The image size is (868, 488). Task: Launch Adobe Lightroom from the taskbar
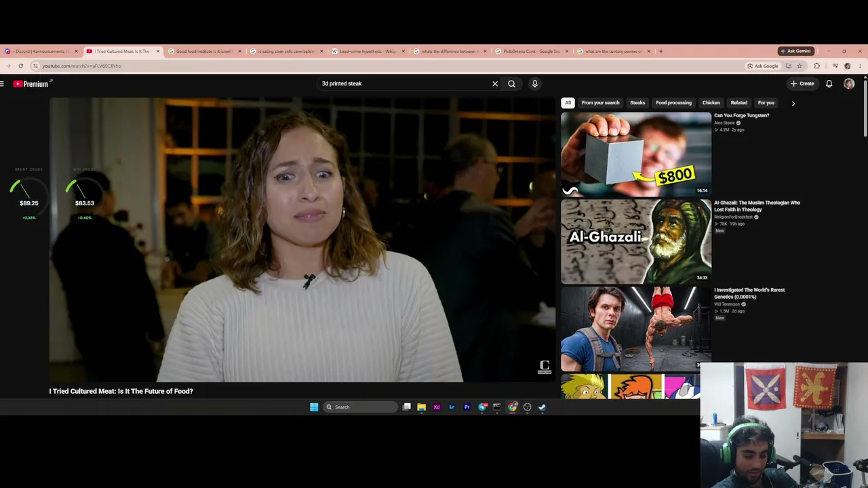tap(452, 407)
